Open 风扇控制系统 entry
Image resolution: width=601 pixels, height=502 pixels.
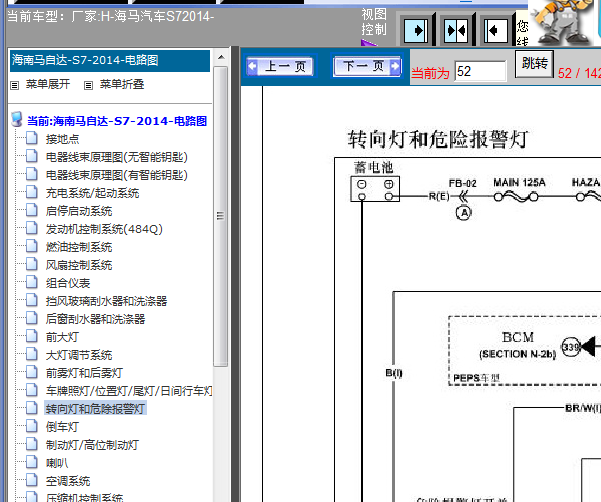(x=79, y=265)
